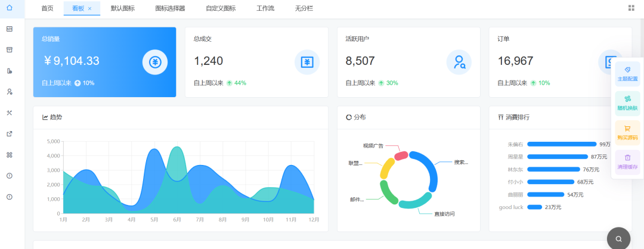The image size is (644, 249).
Task: Click the 林东东 ranking bar
Action: click(x=553, y=169)
